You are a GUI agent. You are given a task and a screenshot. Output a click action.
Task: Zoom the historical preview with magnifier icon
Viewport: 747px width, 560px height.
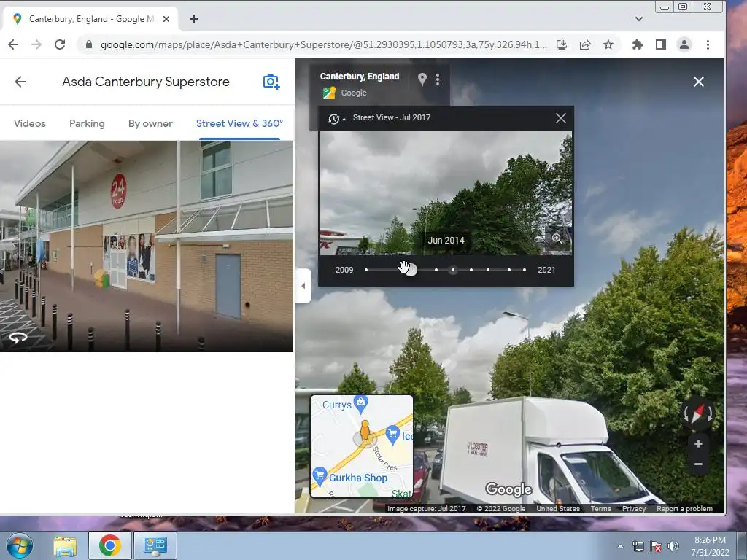[557, 238]
